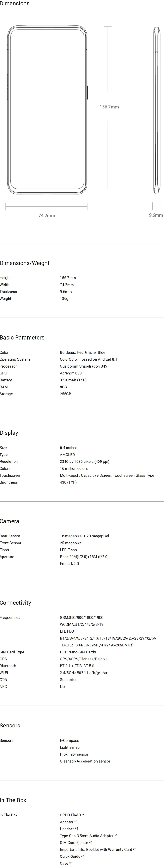The width and height of the screenshot is (164, 868).
Task: Click the Dual Nano-SIM Cards value
Action: tap(78, 652)
